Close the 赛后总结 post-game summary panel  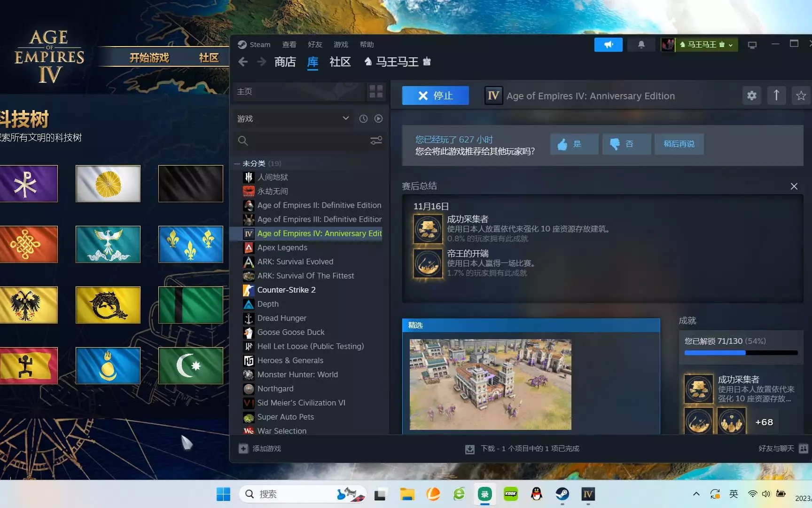[x=794, y=186]
